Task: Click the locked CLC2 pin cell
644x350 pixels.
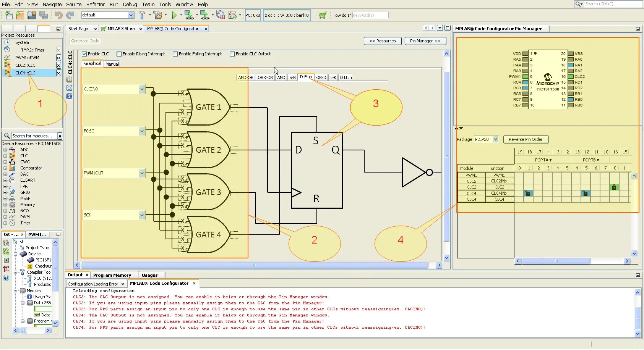Action: coord(614,187)
